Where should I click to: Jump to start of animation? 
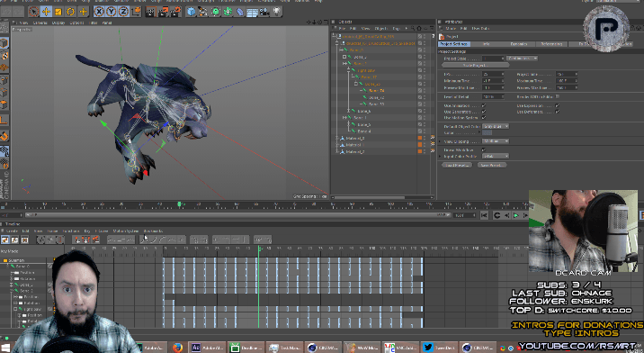pyautogui.click(x=484, y=215)
